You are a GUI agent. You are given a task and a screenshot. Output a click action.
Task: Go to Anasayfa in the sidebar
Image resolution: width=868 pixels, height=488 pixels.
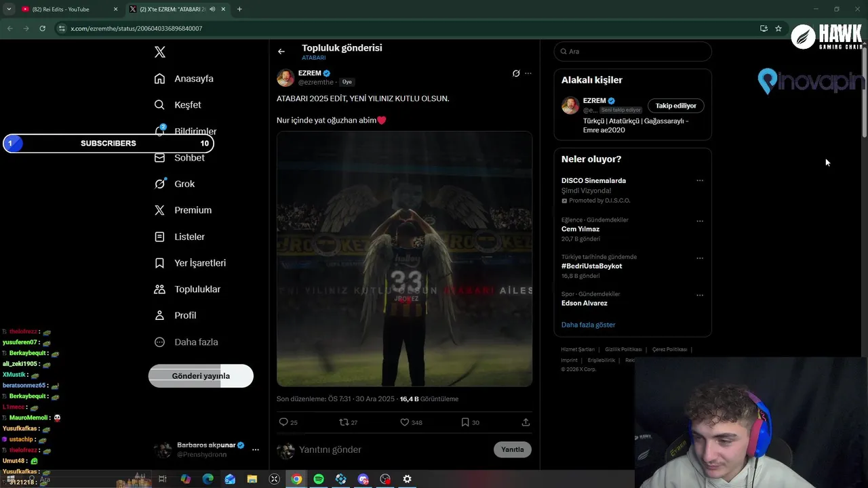click(184, 79)
